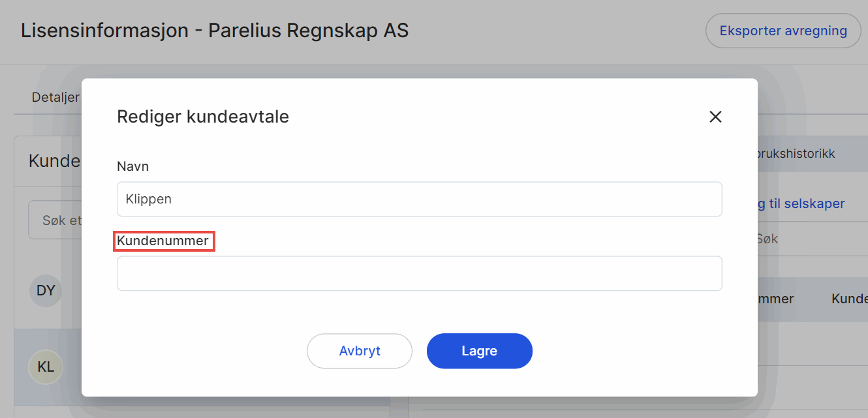Click the Kunde panel heading on the left
Image resolution: width=868 pixels, height=418 pixels.
pyautogui.click(x=55, y=161)
